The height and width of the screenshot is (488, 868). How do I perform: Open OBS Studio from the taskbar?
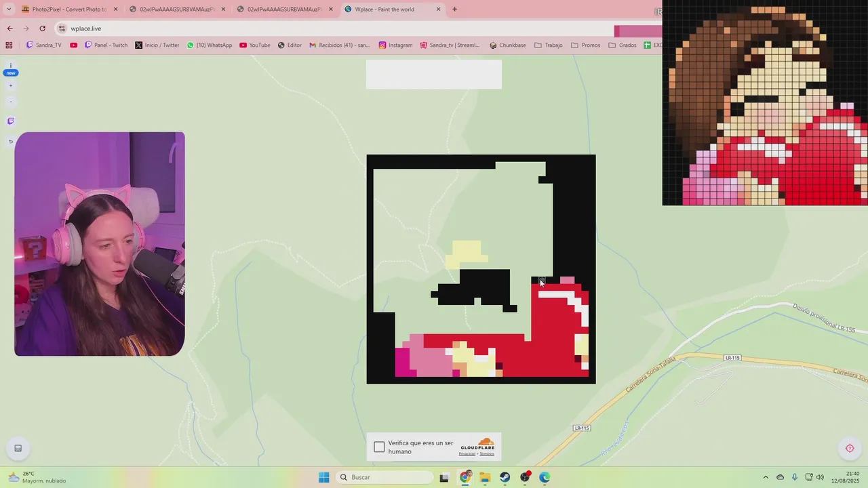[525, 477]
